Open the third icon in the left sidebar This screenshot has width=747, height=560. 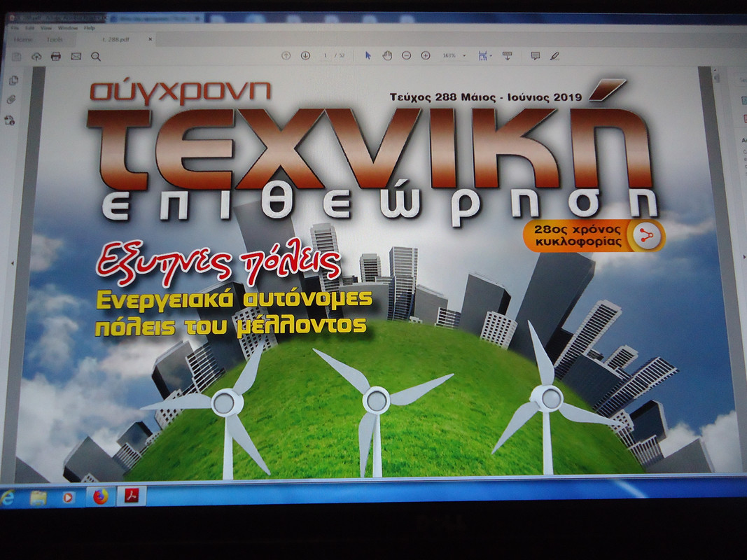click(10, 120)
